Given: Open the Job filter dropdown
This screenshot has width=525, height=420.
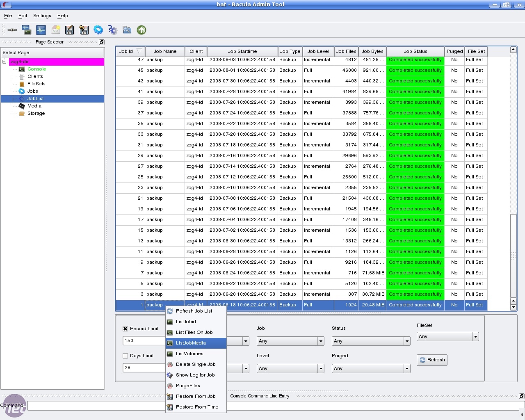Looking at the screenshot, I should pyautogui.click(x=290, y=341).
